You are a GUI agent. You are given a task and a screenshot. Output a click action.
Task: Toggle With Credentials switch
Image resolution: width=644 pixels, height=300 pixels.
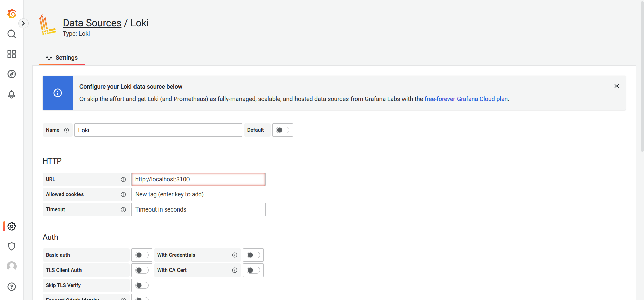click(x=253, y=255)
